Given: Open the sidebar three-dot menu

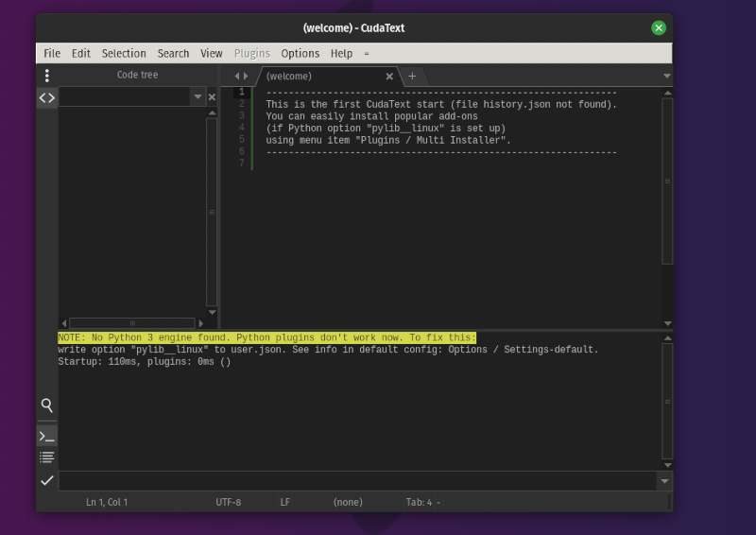Looking at the screenshot, I should click(x=46, y=76).
